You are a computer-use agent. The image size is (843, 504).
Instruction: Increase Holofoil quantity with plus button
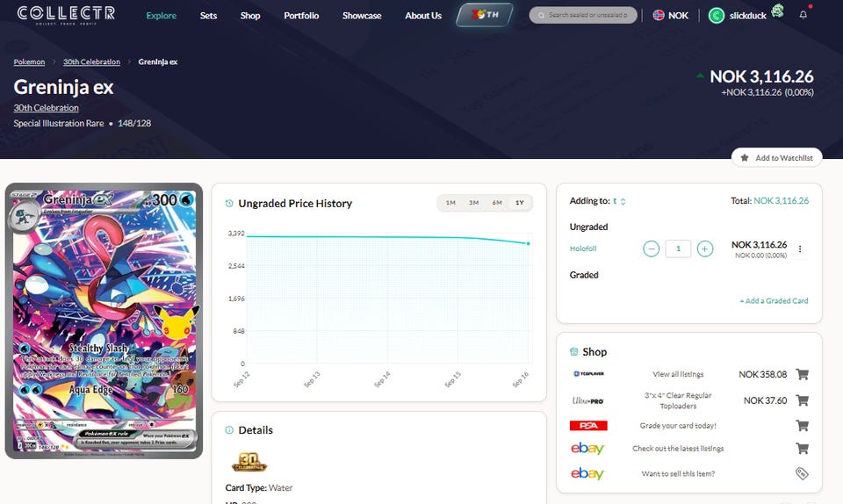pos(705,248)
